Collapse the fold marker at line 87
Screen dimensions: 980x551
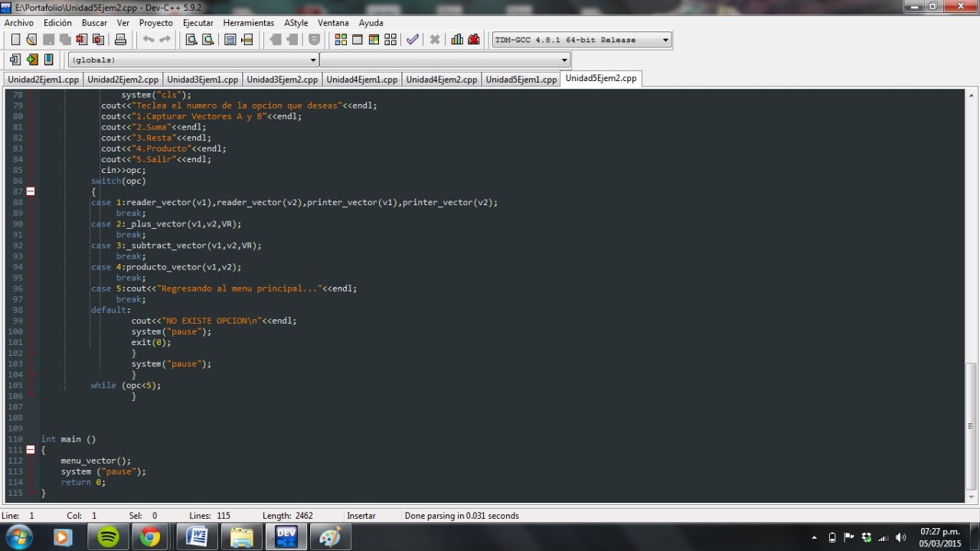coord(31,191)
